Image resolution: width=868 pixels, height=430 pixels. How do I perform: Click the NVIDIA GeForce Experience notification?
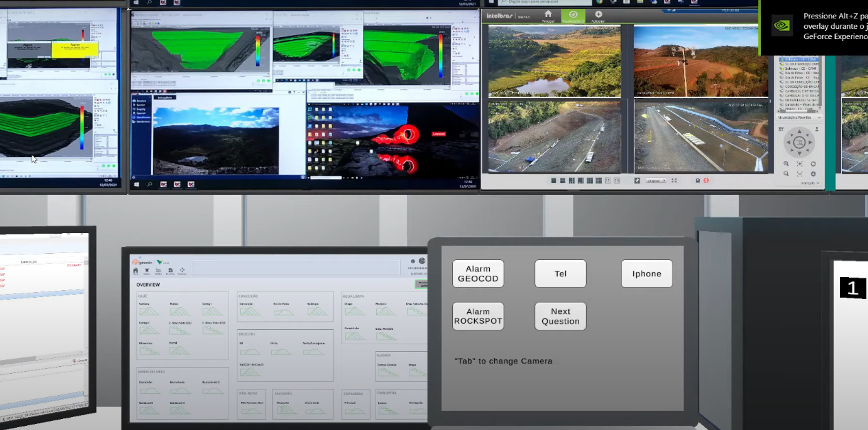coord(814,27)
